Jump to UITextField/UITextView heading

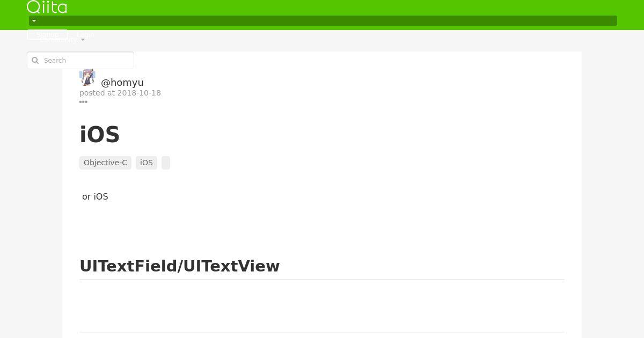[179, 266]
